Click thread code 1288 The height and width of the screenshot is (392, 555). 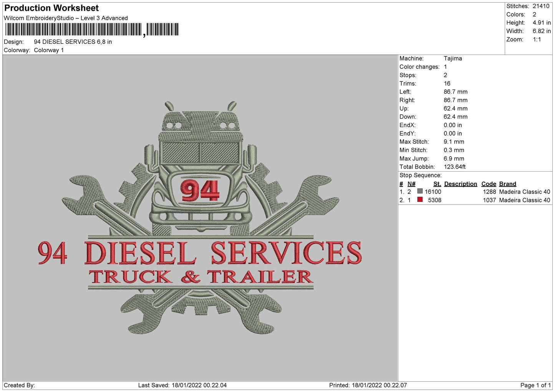(489, 192)
